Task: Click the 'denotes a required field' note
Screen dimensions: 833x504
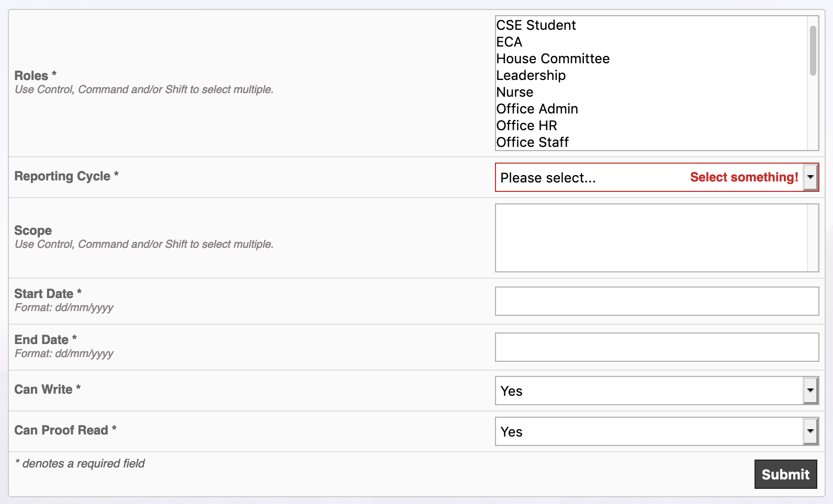Action: [x=80, y=463]
